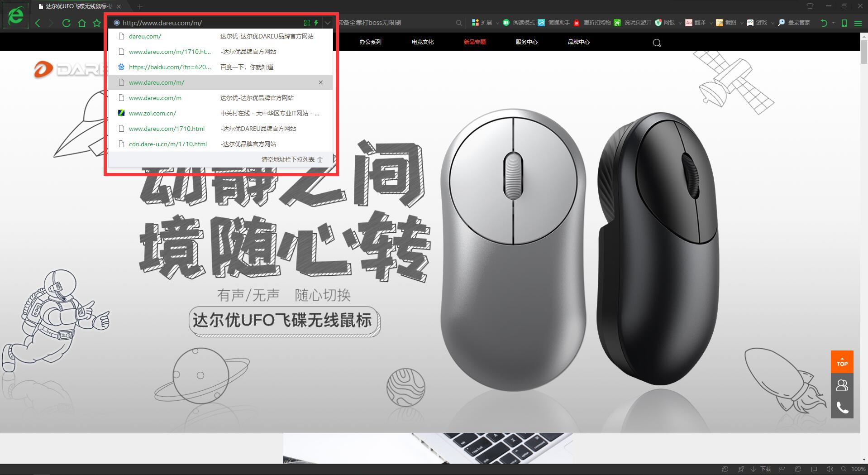Click the orange TOP back-to-top button
Image resolution: width=868 pixels, height=475 pixels.
[x=842, y=362]
